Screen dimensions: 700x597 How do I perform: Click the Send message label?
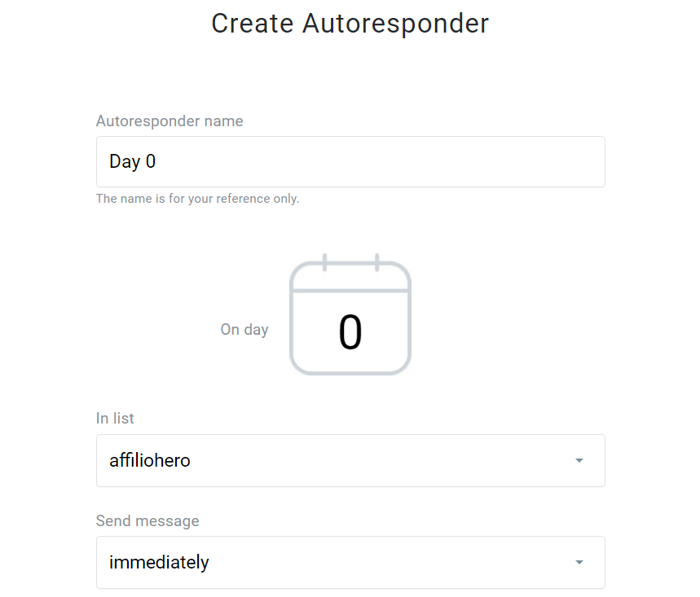147,520
